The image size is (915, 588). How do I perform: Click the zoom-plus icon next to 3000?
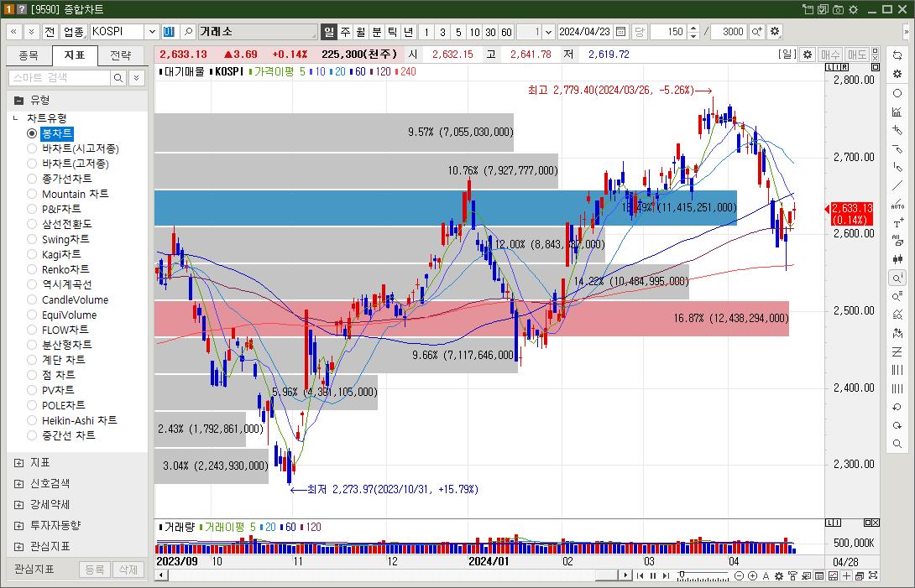click(757, 32)
